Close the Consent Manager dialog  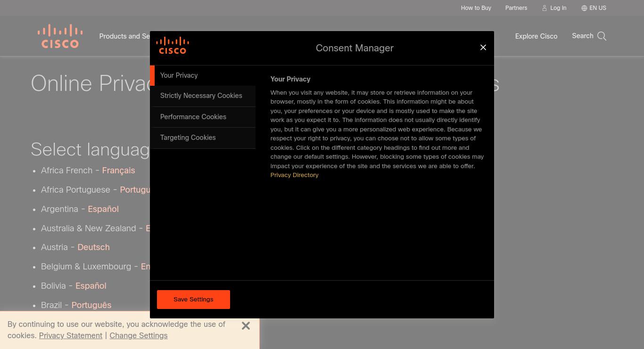click(483, 47)
